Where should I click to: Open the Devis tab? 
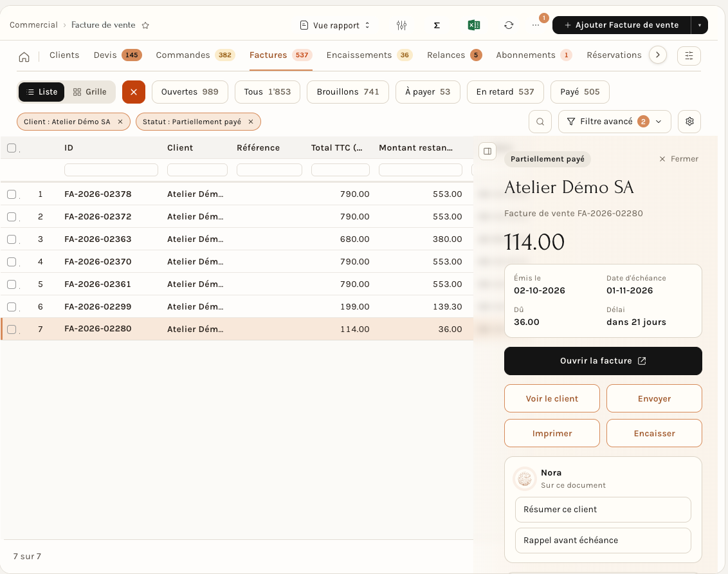118,55
